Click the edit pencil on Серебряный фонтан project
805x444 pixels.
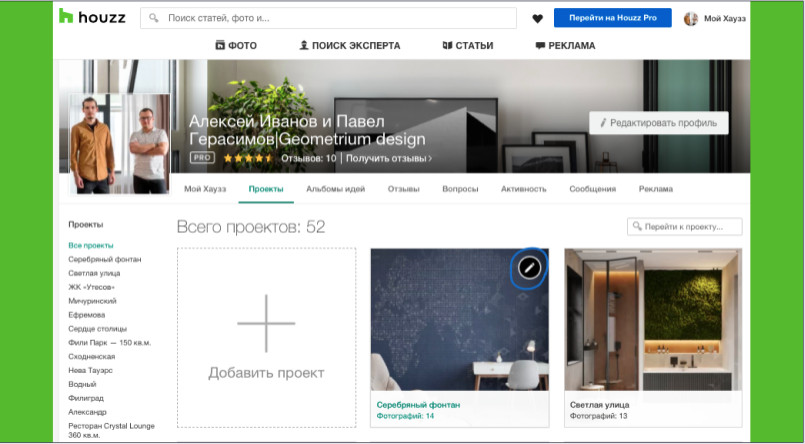tap(530, 267)
